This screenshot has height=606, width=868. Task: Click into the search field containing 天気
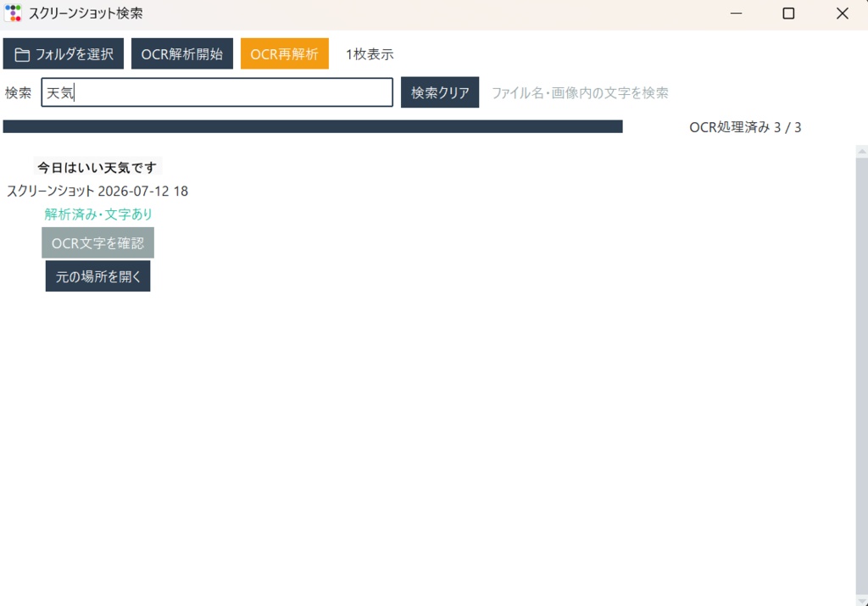tap(217, 92)
